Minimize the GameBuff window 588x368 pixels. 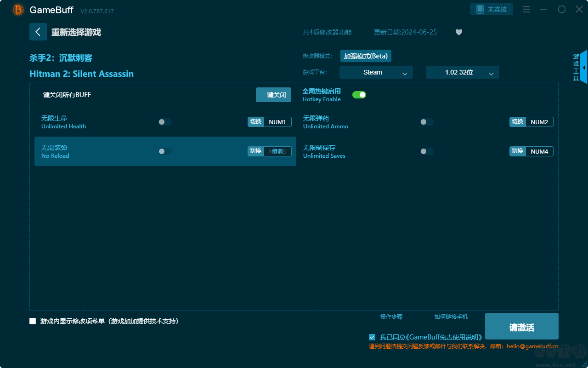tap(544, 10)
